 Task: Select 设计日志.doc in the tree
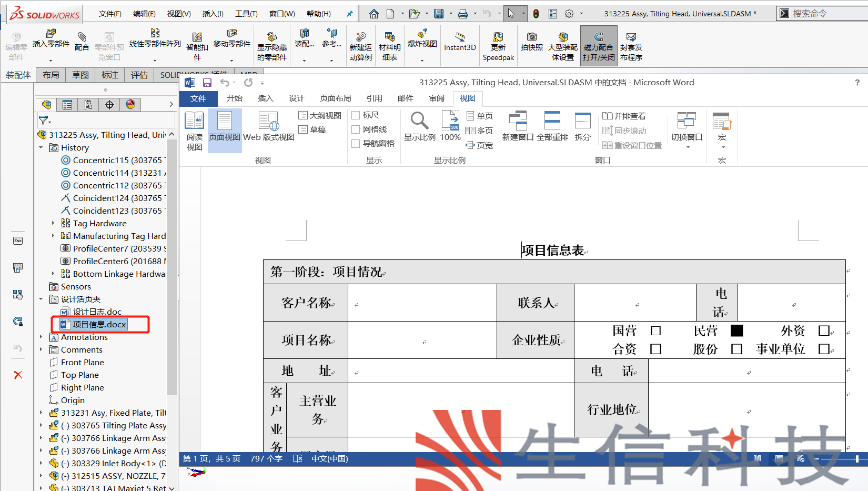tap(92, 312)
